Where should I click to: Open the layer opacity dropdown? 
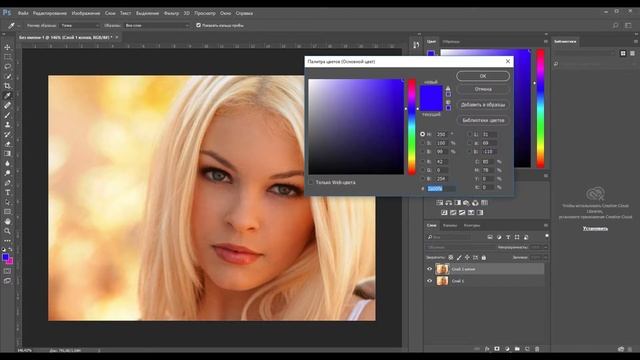(x=545, y=247)
